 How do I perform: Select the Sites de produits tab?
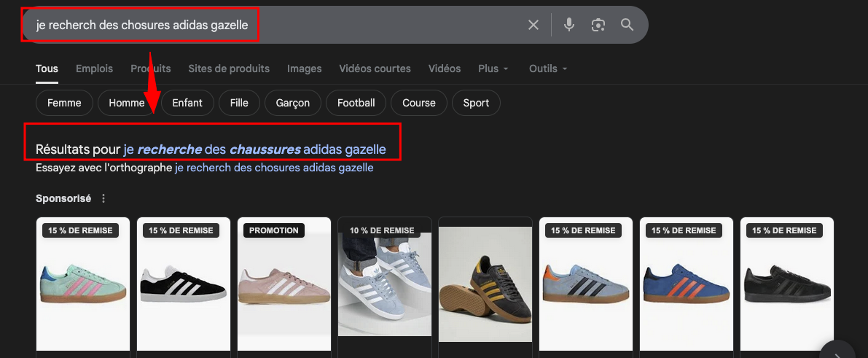229,69
